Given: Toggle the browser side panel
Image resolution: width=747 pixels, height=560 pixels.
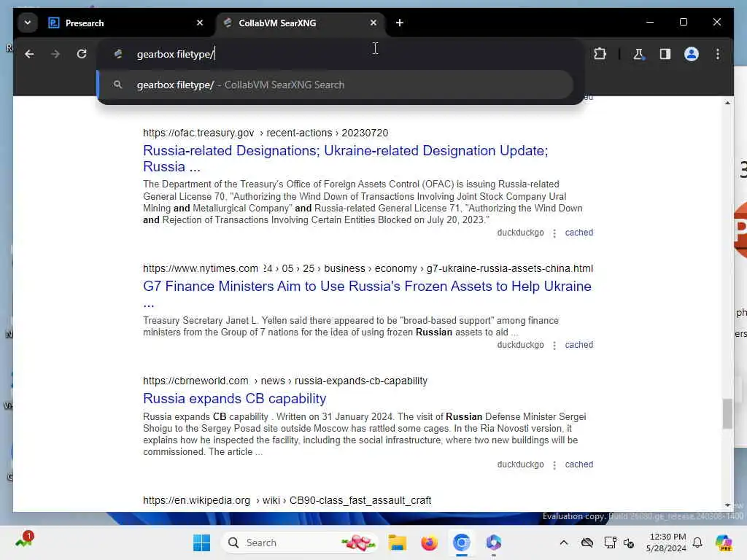Looking at the screenshot, I should [x=665, y=54].
